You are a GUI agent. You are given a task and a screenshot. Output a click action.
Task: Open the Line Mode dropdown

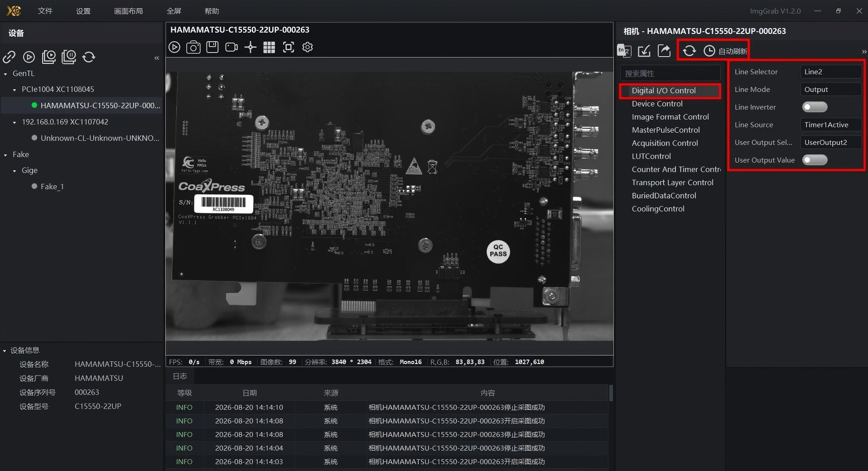[x=831, y=89]
